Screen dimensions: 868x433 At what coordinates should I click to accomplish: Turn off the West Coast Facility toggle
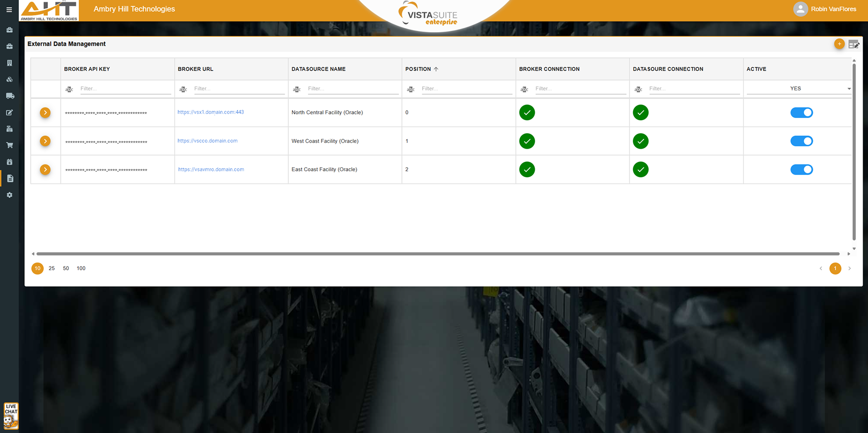(x=801, y=141)
